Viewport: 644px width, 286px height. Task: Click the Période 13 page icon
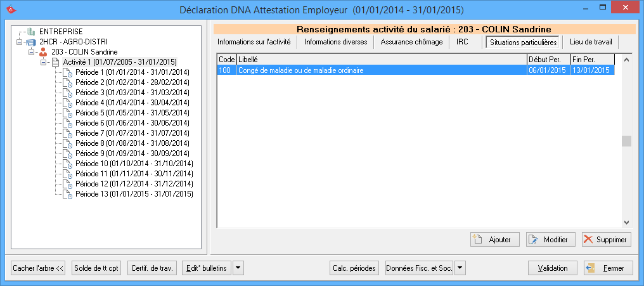(x=67, y=194)
